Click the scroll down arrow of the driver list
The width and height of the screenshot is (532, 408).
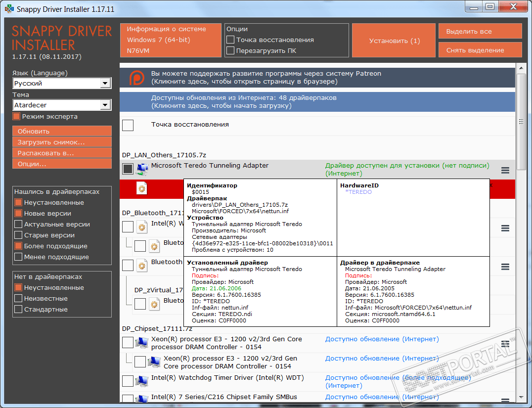click(521, 397)
